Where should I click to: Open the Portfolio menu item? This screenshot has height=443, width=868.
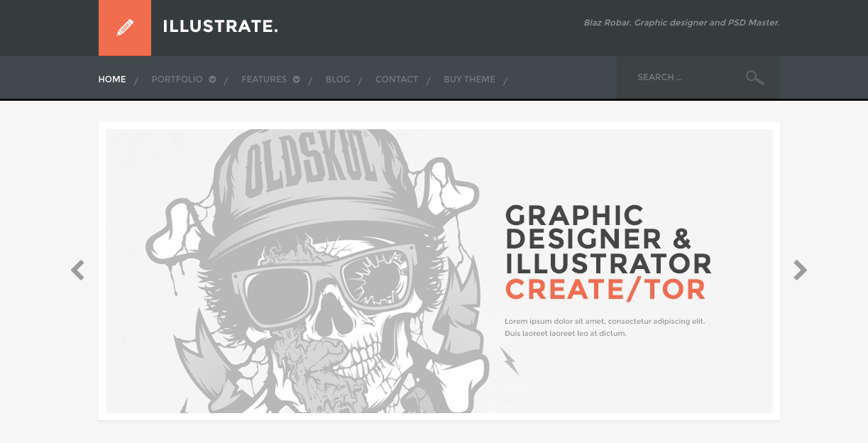(177, 80)
